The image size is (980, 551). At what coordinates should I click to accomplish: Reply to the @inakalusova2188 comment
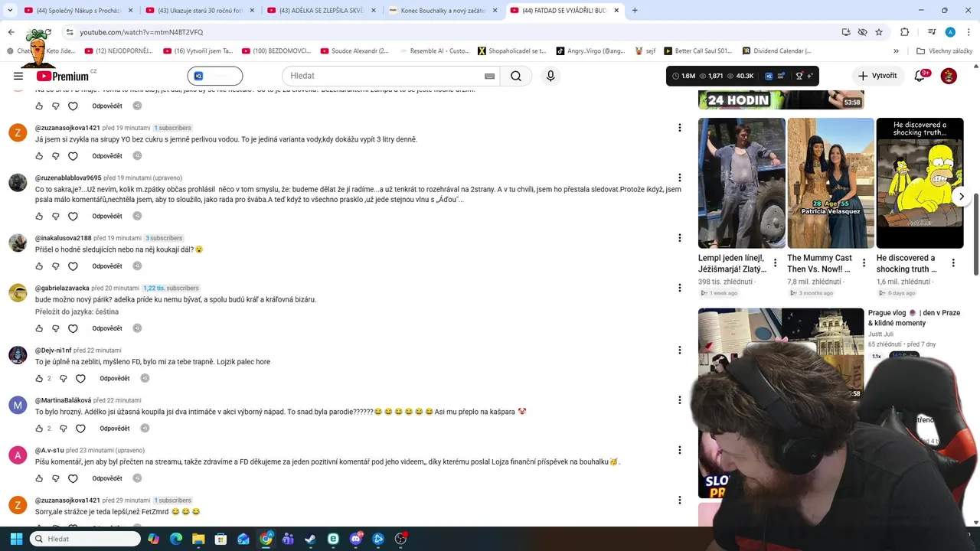[x=107, y=266]
